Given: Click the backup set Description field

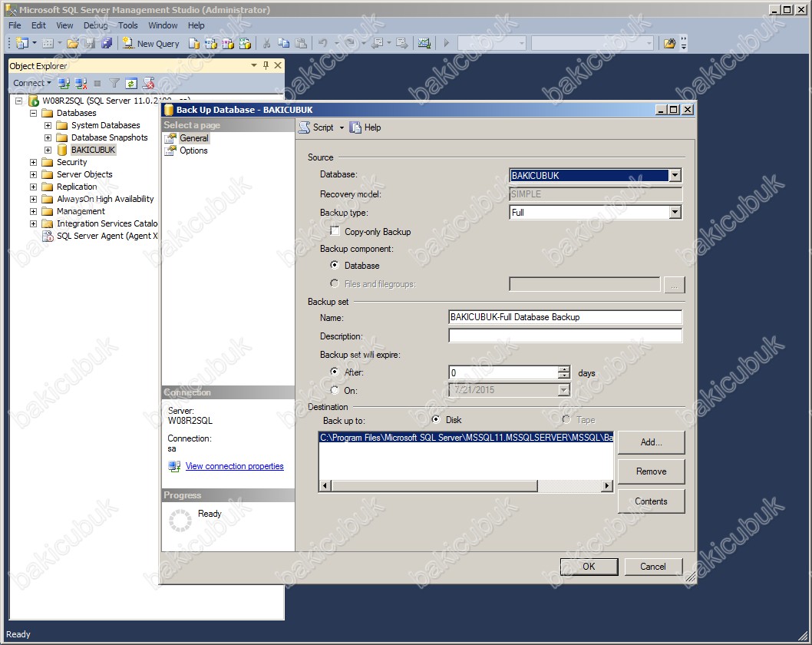Looking at the screenshot, I should pos(565,336).
